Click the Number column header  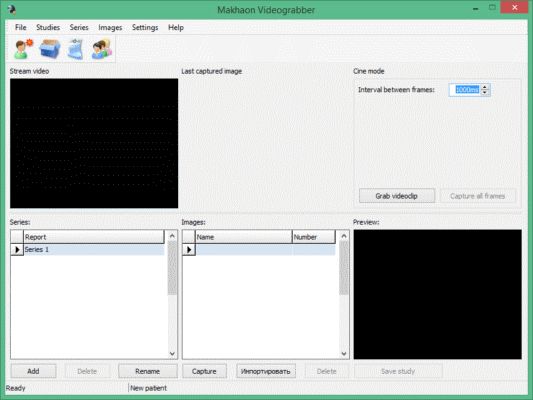coord(314,237)
